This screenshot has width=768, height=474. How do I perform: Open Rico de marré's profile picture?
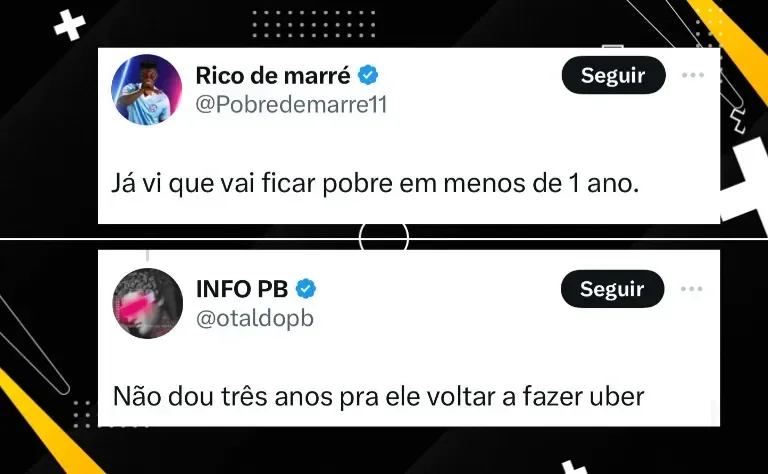pyautogui.click(x=146, y=90)
